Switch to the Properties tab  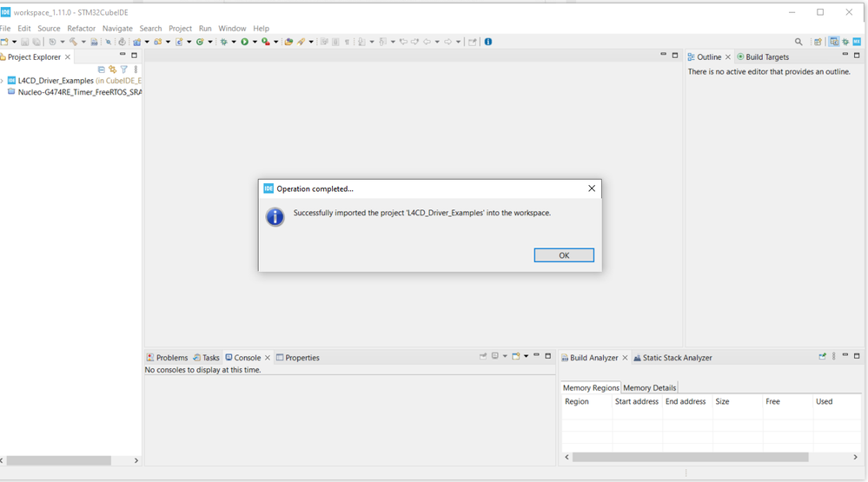click(298, 358)
